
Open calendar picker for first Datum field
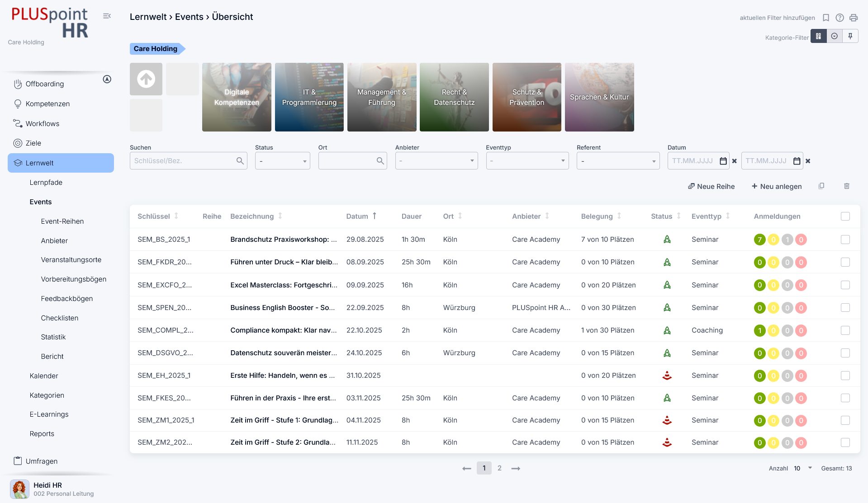click(x=723, y=161)
